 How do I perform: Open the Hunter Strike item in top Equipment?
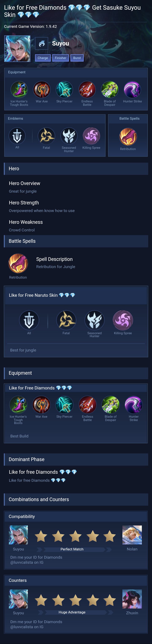tap(132, 89)
